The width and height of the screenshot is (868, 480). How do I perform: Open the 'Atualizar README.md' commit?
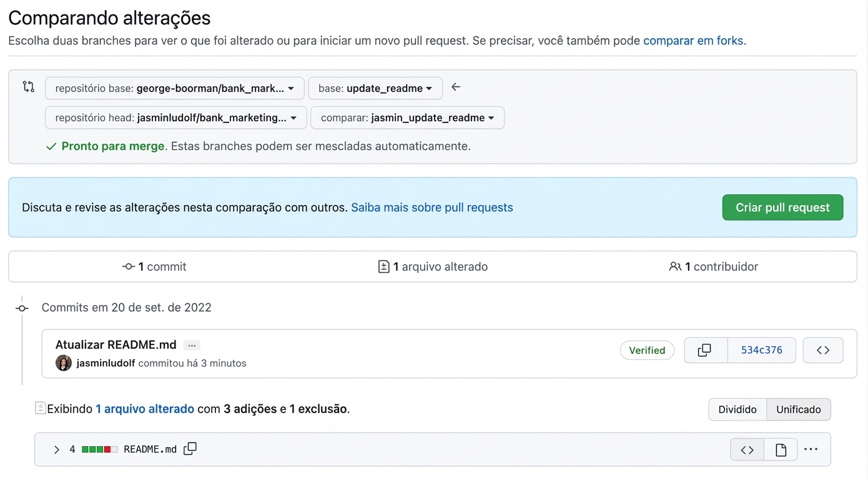pyautogui.click(x=116, y=344)
